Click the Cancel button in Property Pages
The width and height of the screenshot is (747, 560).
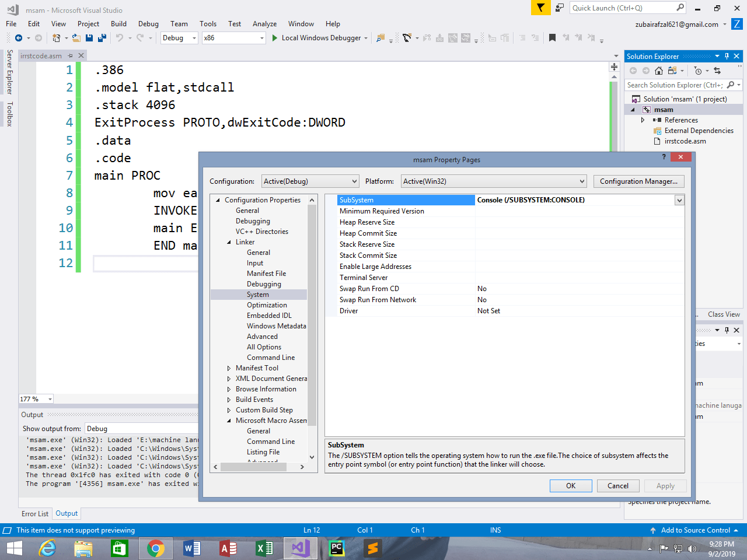tap(618, 486)
